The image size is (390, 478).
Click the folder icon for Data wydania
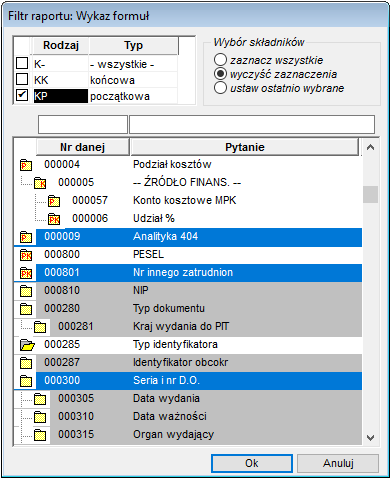point(40,399)
